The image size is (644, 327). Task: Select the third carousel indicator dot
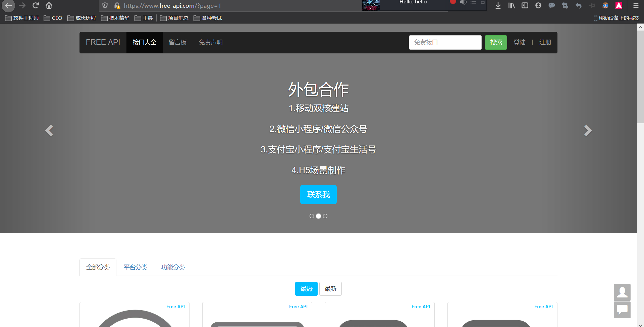tap(325, 216)
